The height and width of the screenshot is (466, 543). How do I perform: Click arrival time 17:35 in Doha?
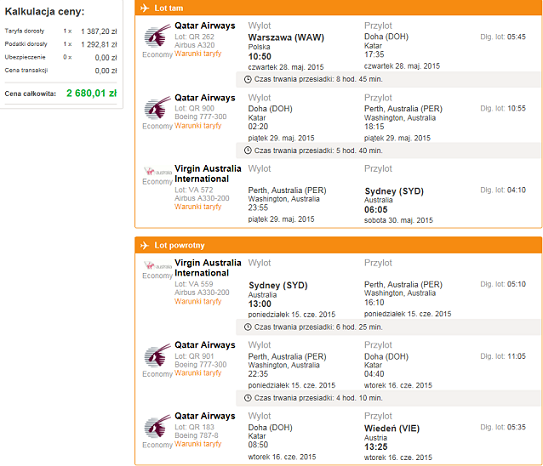click(374, 54)
